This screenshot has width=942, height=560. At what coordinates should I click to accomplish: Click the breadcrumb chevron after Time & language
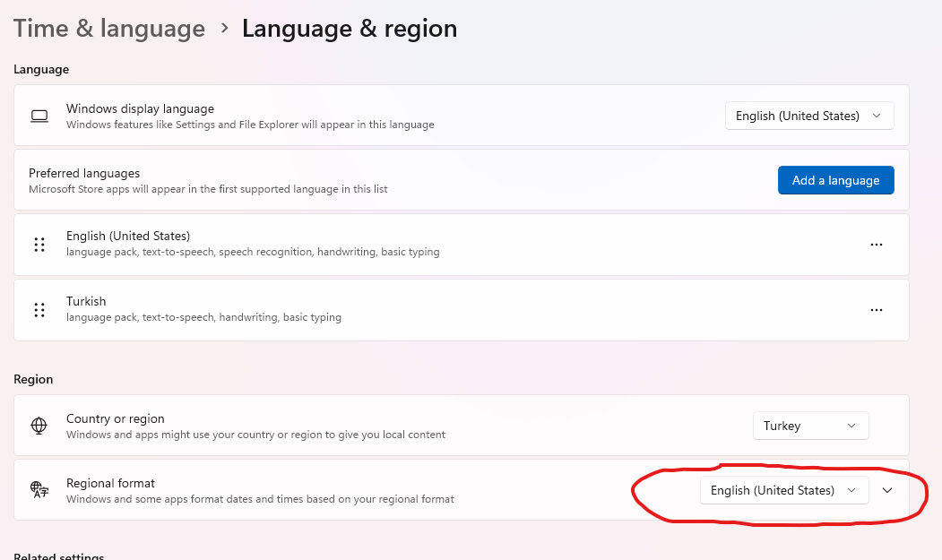(x=225, y=28)
